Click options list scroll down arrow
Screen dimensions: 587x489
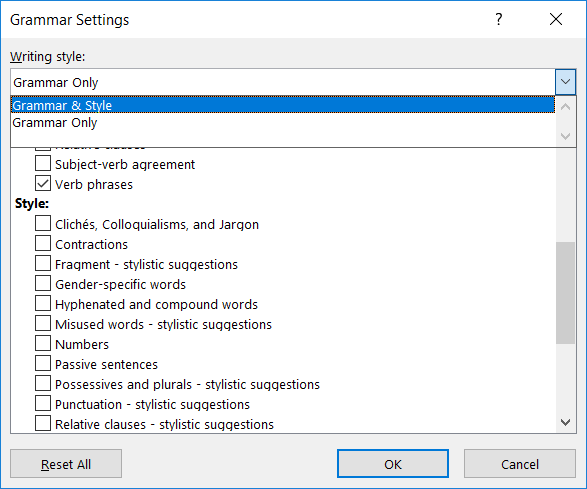coord(565,422)
